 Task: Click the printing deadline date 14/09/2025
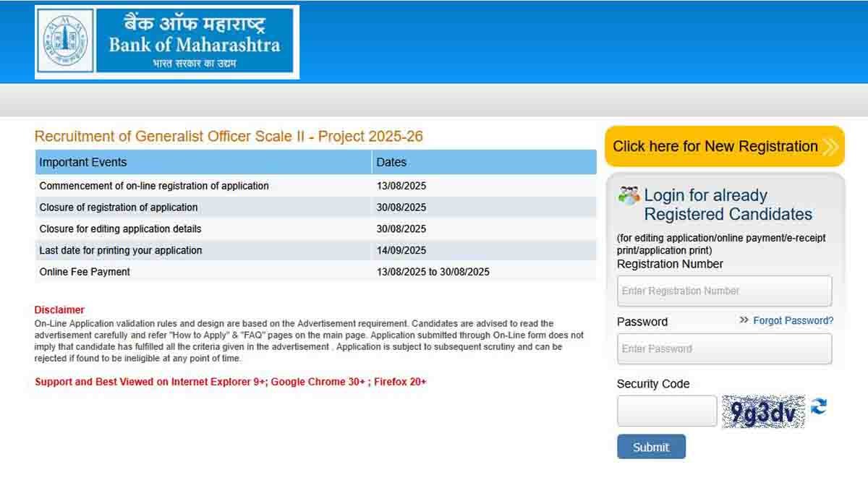(401, 251)
